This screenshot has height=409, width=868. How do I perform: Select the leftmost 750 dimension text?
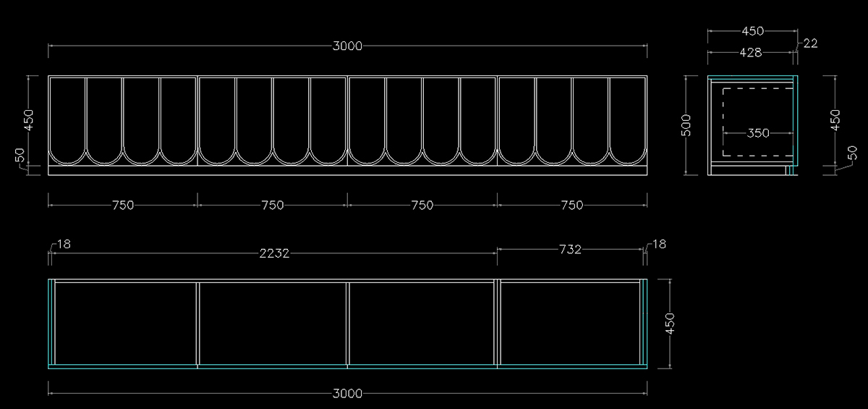[123, 206]
